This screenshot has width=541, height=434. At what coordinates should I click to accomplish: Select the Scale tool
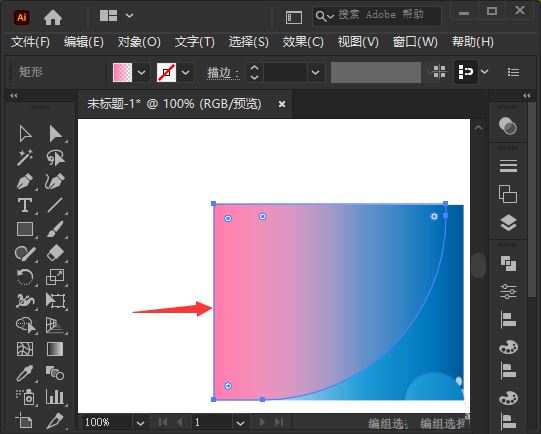tap(55, 277)
